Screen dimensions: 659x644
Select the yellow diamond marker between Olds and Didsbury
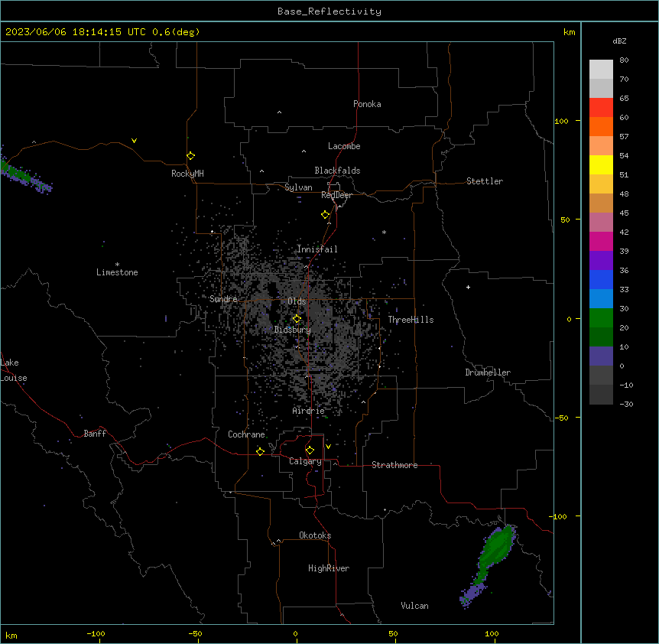297,319
